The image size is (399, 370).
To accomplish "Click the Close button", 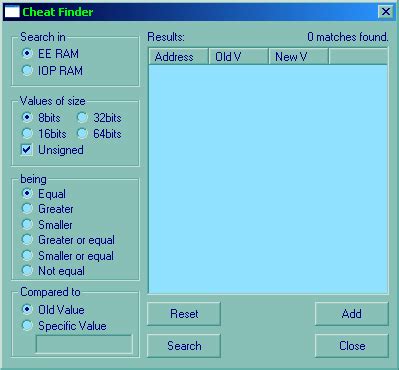I will click(352, 346).
